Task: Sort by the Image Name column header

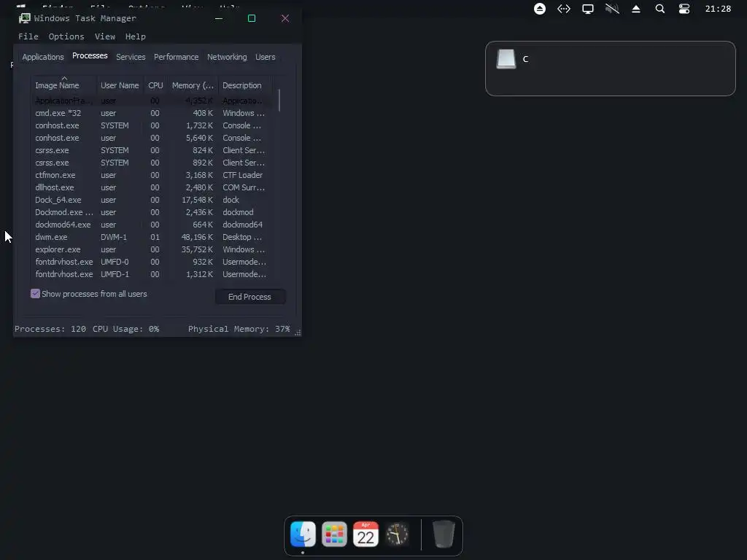Action: point(64,85)
